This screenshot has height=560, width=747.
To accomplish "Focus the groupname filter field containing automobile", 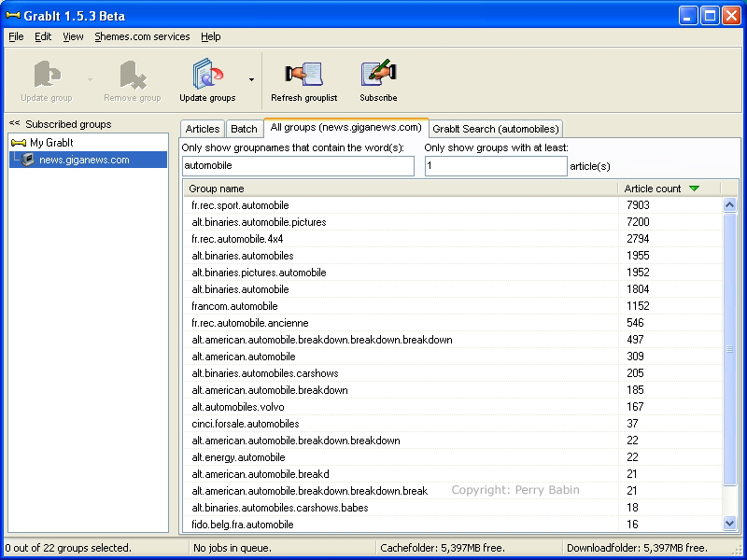I will (x=298, y=166).
